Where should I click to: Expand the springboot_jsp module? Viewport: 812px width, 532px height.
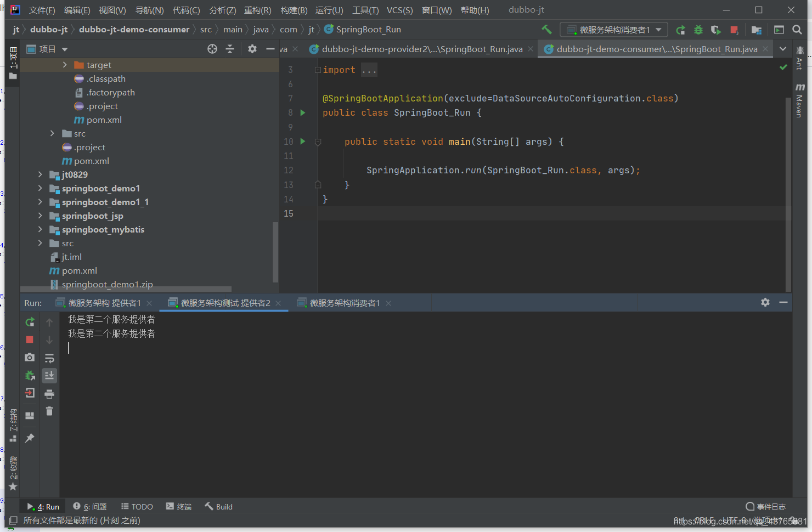click(x=40, y=216)
